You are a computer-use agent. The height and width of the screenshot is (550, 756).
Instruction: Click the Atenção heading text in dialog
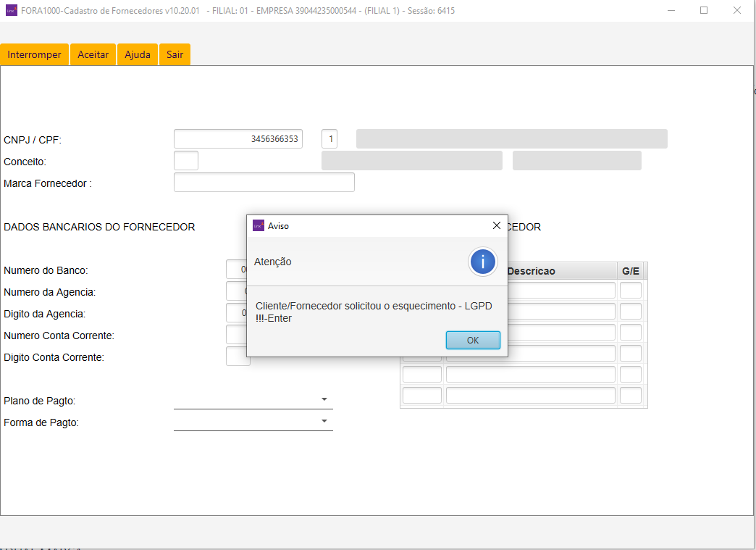273,262
